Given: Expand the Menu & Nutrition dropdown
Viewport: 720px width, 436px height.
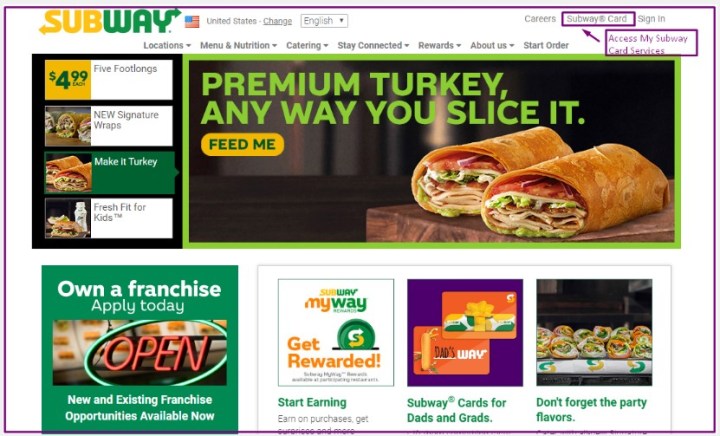Looking at the screenshot, I should [x=238, y=45].
